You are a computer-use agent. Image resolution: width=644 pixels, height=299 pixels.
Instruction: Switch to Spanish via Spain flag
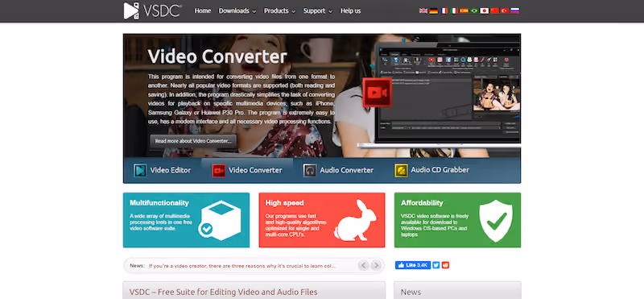coord(464,10)
